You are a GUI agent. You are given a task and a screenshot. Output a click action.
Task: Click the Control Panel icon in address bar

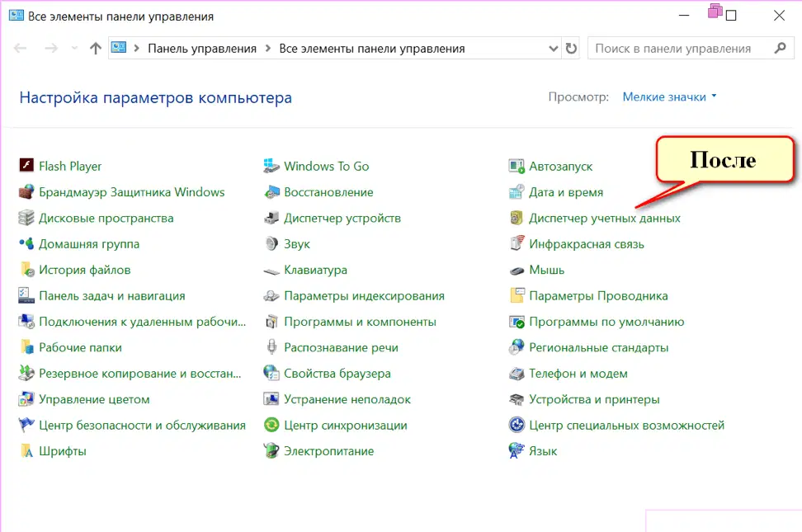coord(119,48)
